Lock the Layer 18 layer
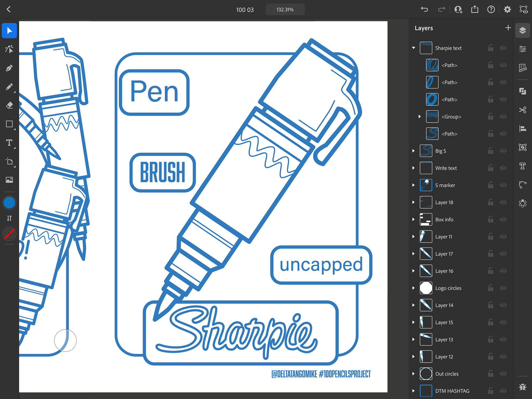 490,202
